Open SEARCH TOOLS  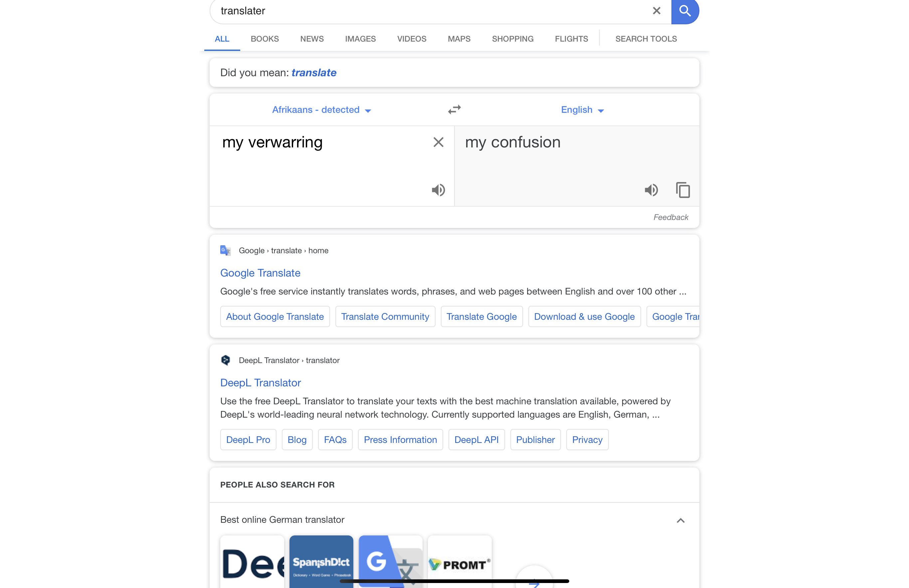click(646, 39)
